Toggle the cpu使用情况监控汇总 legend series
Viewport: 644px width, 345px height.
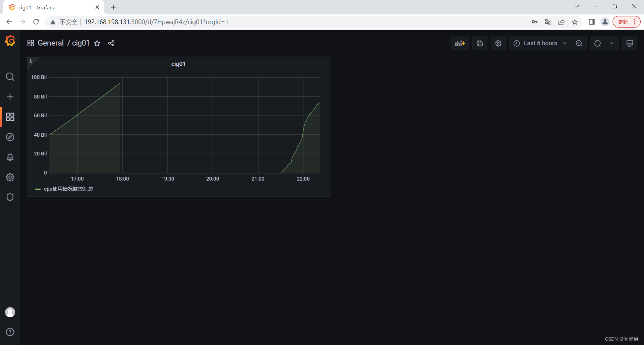click(x=68, y=189)
